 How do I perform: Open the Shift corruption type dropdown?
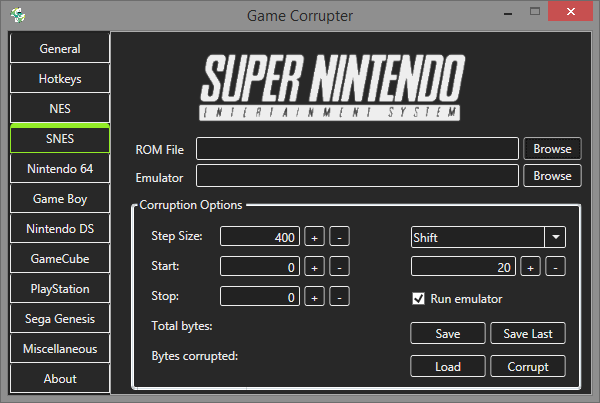tap(488, 237)
